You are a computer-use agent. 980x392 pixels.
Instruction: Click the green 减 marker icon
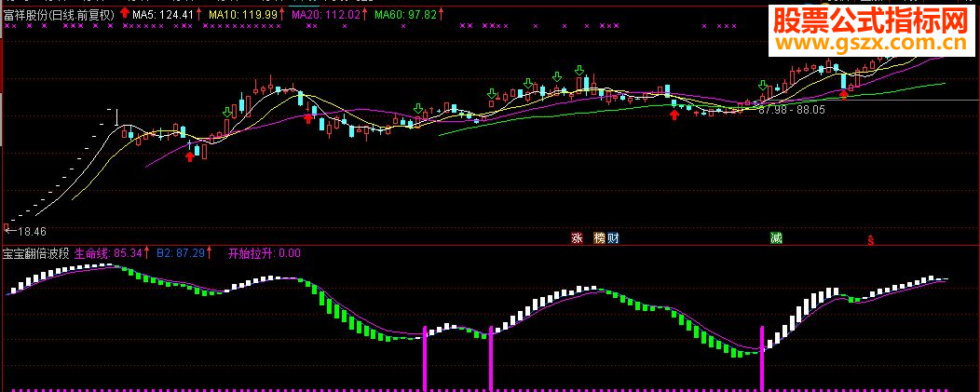[776, 238]
